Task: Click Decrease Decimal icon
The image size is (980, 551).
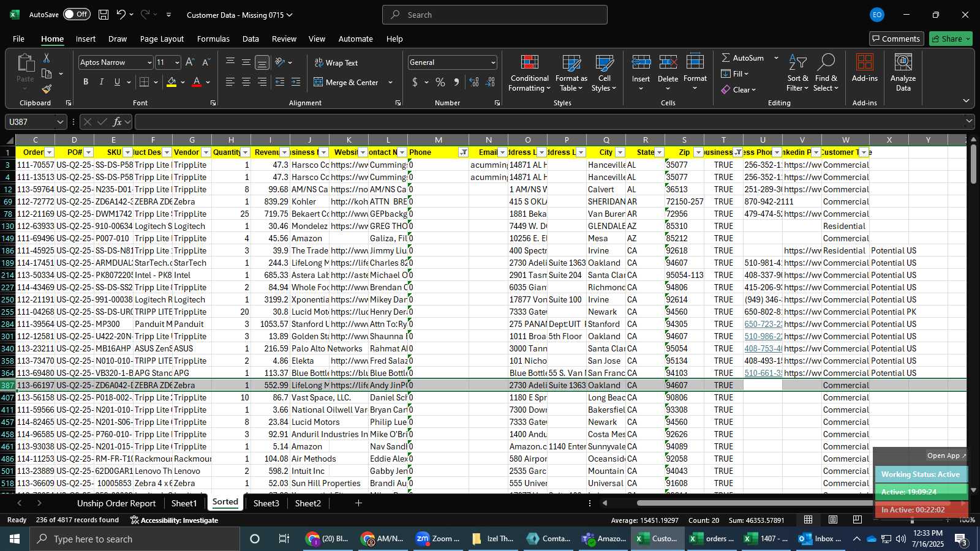Action: click(x=490, y=82)
